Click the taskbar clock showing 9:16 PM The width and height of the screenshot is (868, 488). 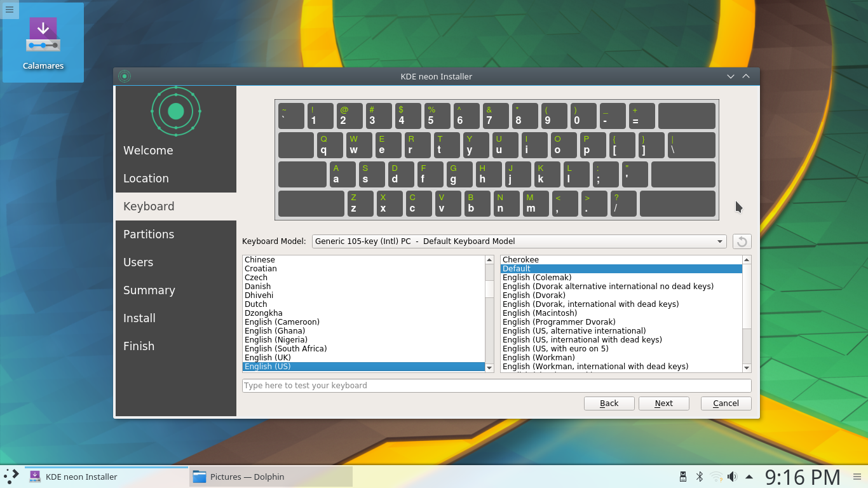pyautogui.click(x=802, y=477)
